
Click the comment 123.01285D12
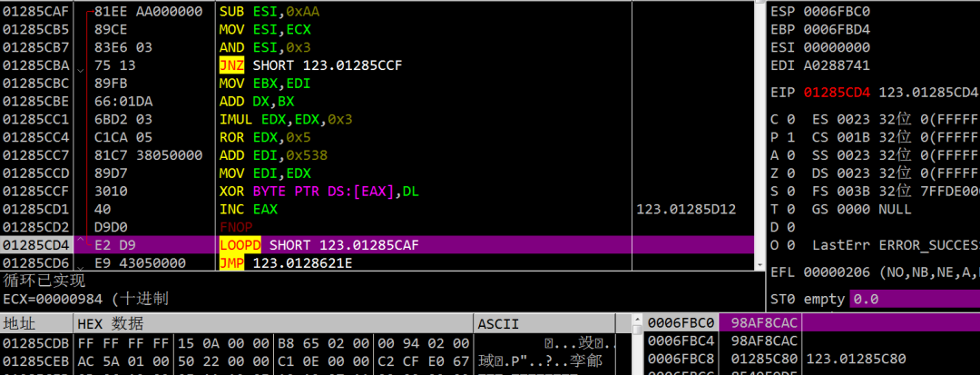[686, 210]
